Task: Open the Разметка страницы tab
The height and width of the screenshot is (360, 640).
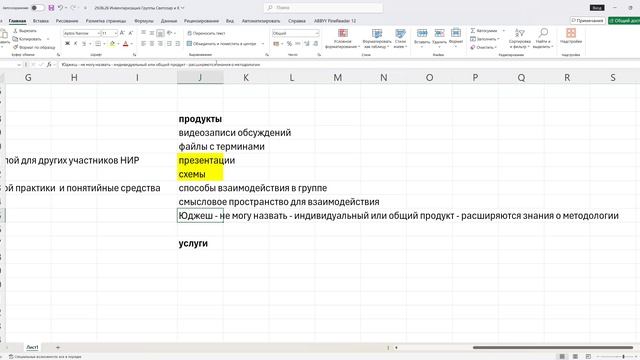Action: 106,21
